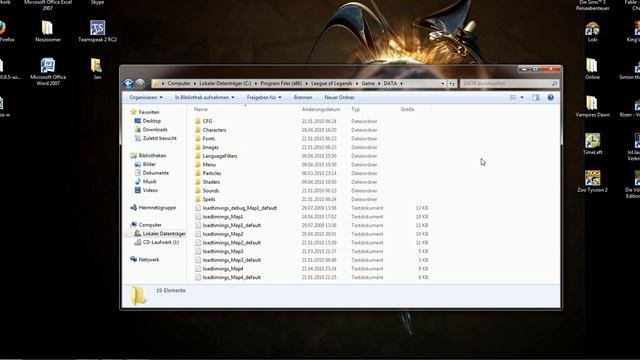Expand the address bar history dropdown
The width and height of the screenshot is (640, 360).
click(x=442, y=83)
